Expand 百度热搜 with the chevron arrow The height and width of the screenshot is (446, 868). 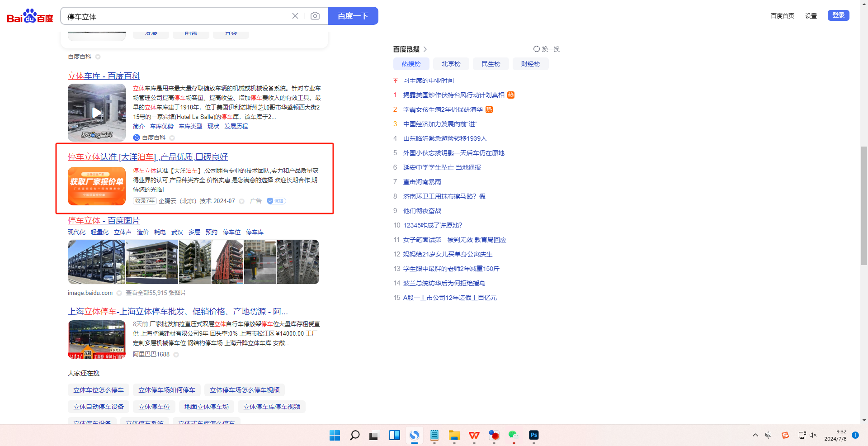(x=425, y=49)
